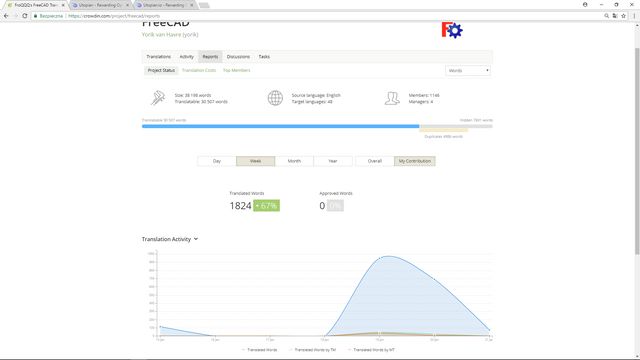
Task: Close the first Utopian - Rewarding tab
Action: pyautogui.click(x=127, y=5)
